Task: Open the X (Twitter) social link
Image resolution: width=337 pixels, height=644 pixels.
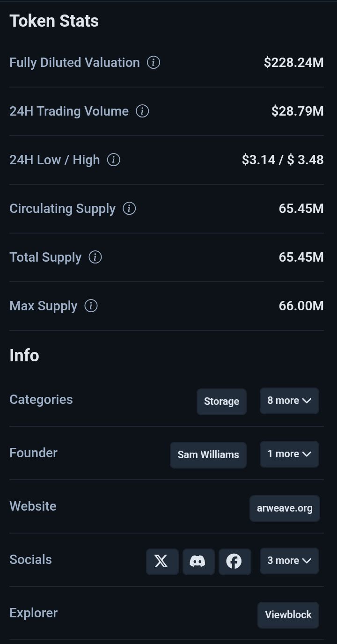Action: [x=162, y=561]
